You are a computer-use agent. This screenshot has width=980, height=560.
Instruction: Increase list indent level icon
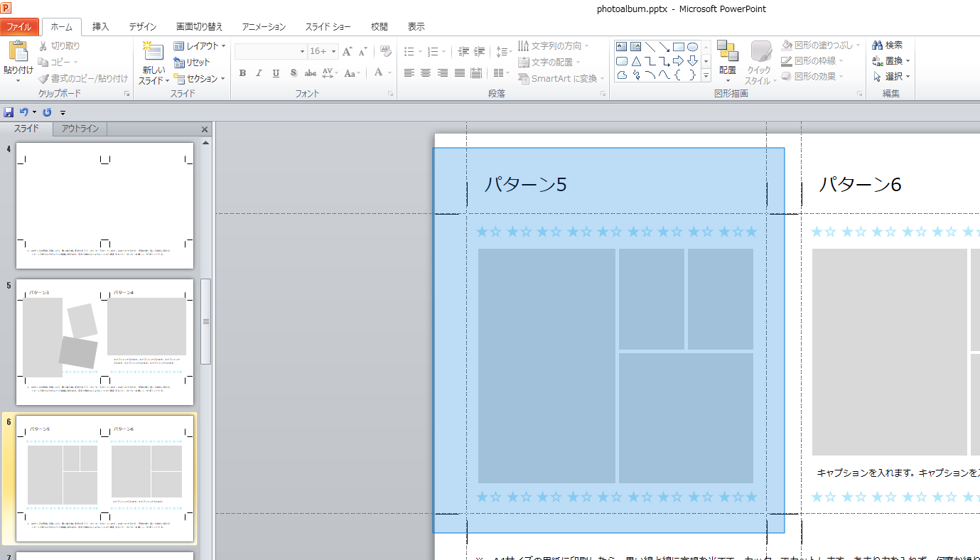[480, 51]
